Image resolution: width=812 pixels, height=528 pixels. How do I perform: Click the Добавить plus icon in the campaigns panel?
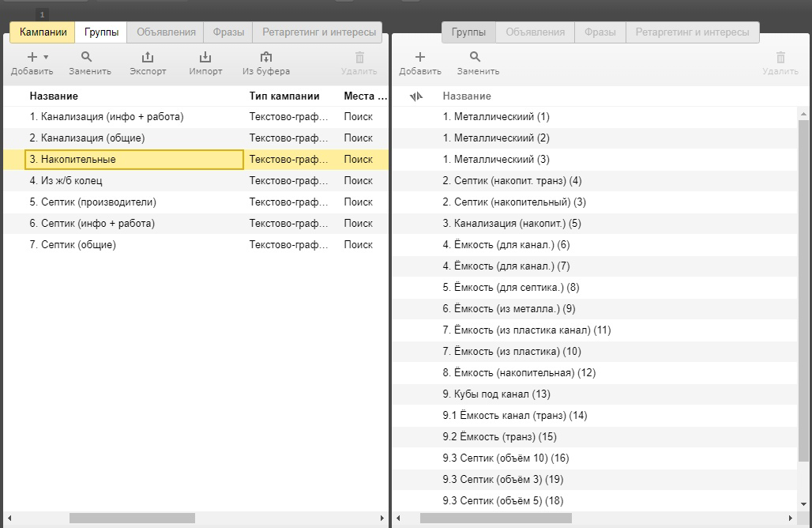tap(32, 57)
